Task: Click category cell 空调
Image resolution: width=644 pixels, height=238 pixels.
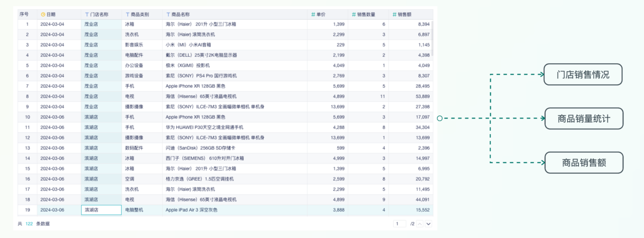Action: [x=142, y=179]
